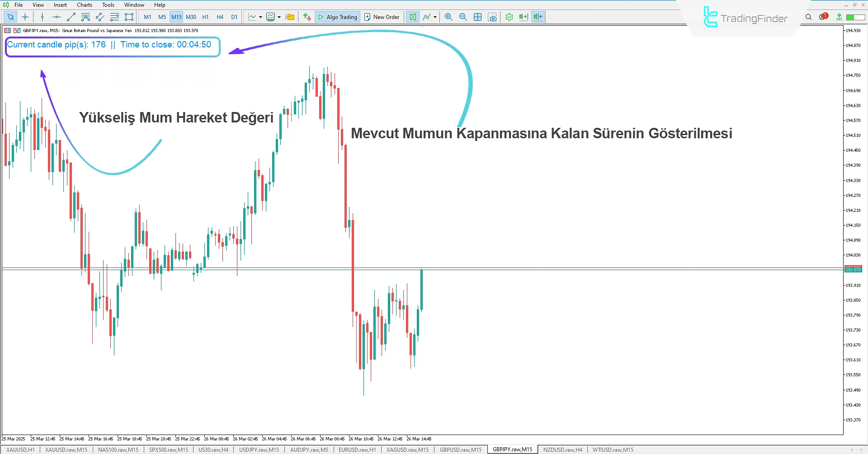This screenshot has height=454, width=868.
Task: Switch to the EURUSD.raw,H1 chart tab
Action: [x=357, y=449]
